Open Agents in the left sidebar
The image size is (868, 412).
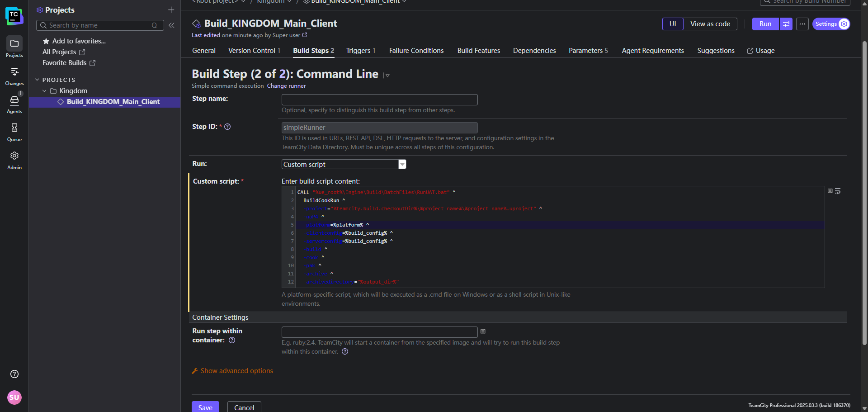(x=14, y=104)
